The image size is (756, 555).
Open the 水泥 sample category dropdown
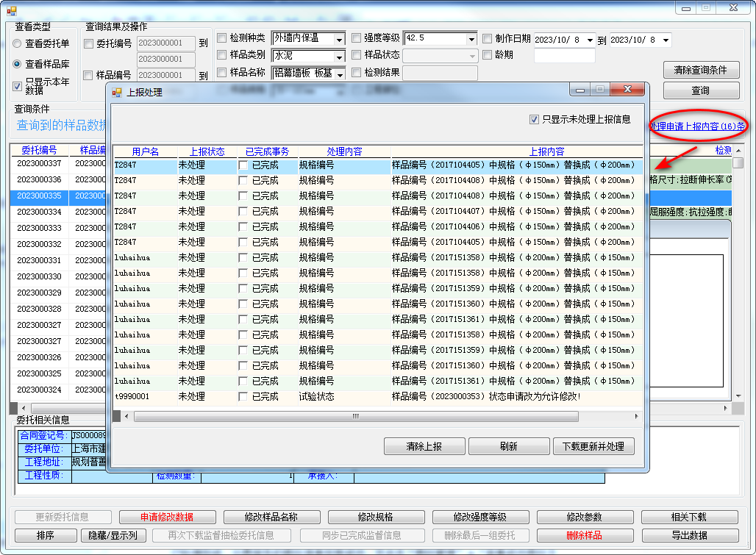(339, 57)
